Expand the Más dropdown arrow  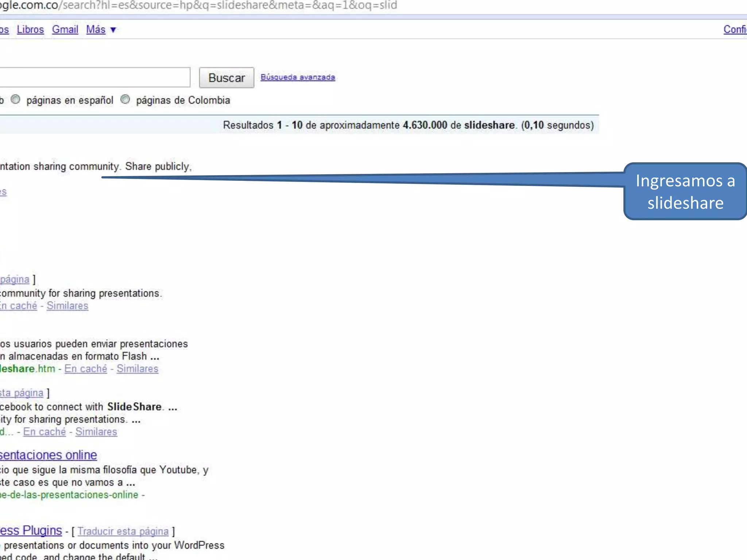coord(113,30)
